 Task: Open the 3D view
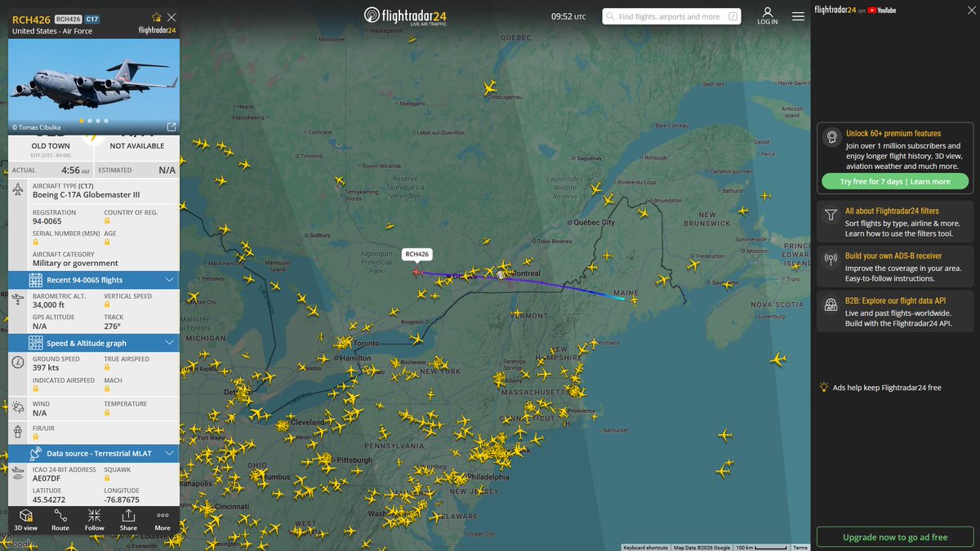click(x=25, y=520)
